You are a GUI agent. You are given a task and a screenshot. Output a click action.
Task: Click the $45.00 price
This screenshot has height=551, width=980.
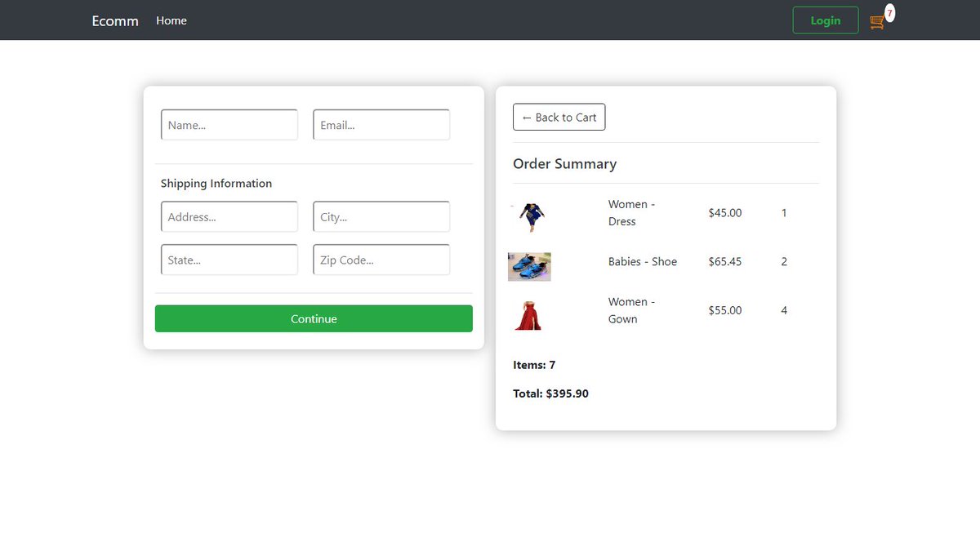[725, 213]
